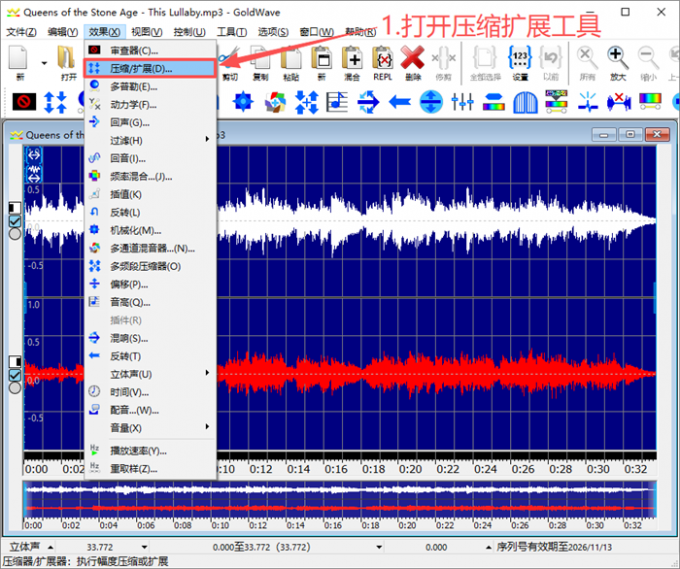Click the red no-symbol effect icon
Screen dimensions: 680x569
click(x=24, y=102)
